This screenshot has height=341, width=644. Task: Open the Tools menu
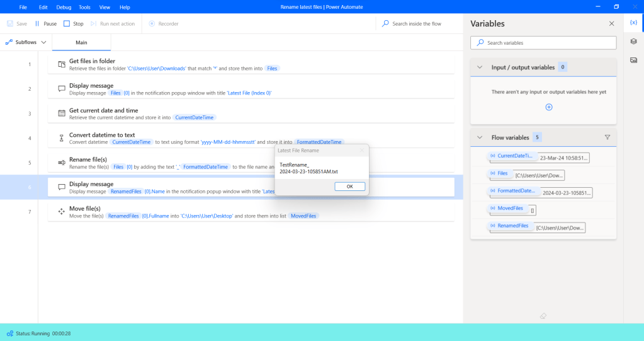[x=84, y=7]
